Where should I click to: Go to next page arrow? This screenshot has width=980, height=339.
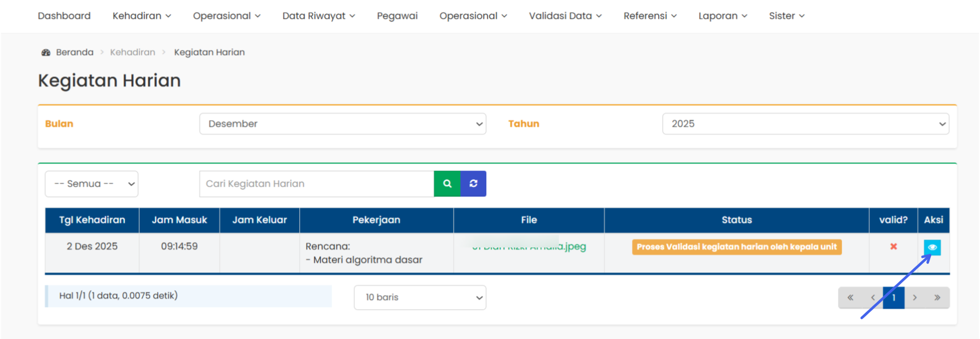point(915,297)
